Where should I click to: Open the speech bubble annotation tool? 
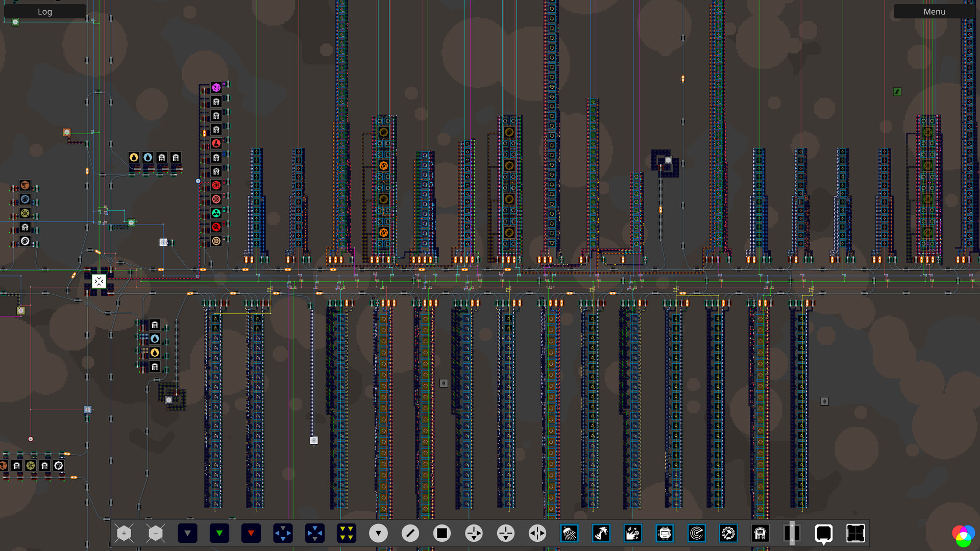tap(823, 534)
